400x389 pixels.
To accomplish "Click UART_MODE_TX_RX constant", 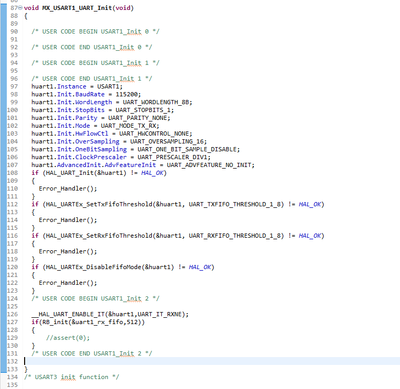I will (129, 126).
